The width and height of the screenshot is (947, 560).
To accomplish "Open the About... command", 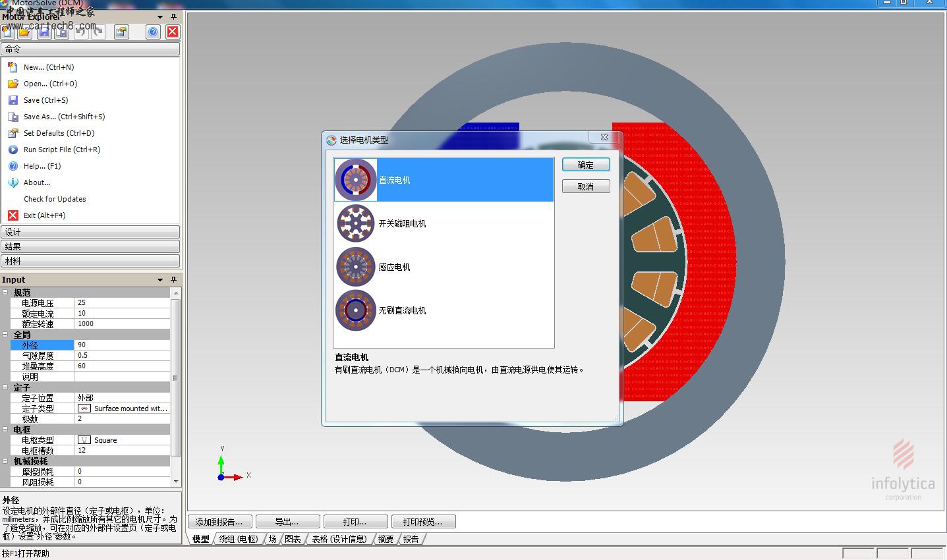I will click(x=37, y=182).
